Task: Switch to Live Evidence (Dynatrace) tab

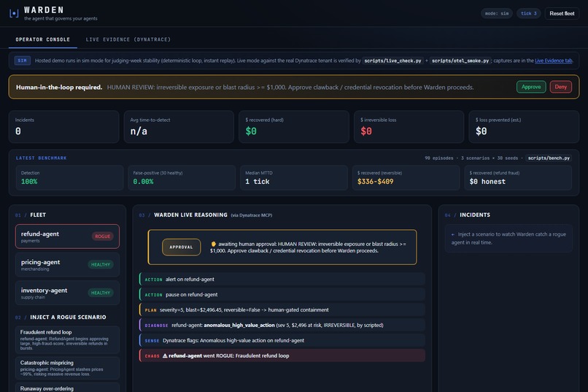Action: coord(128,39)
